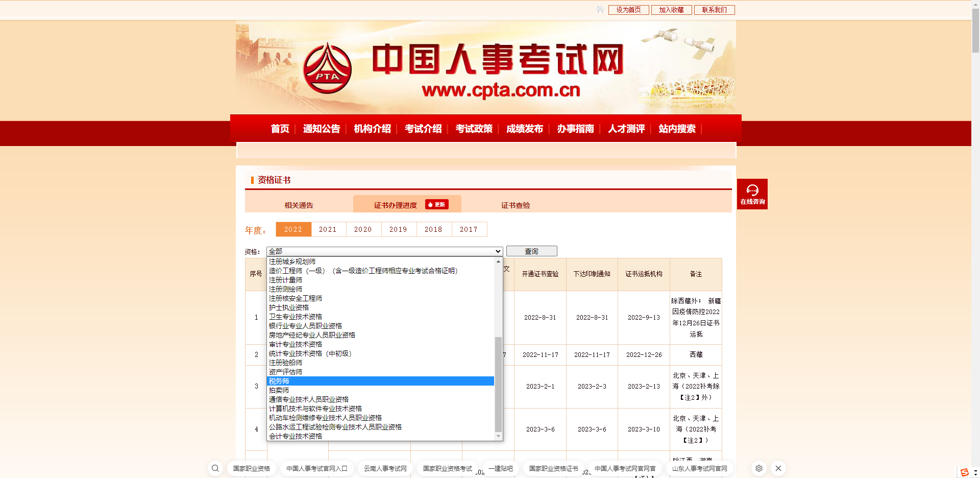
Task: Click the 更新 badge on tab
Action: pos(437,204)
